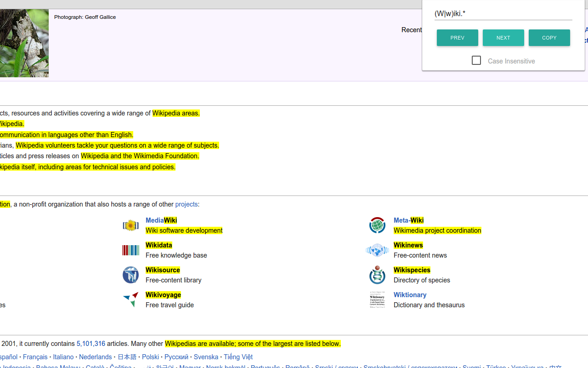Switch to Tiếng Việt Wikipedia

238,357
